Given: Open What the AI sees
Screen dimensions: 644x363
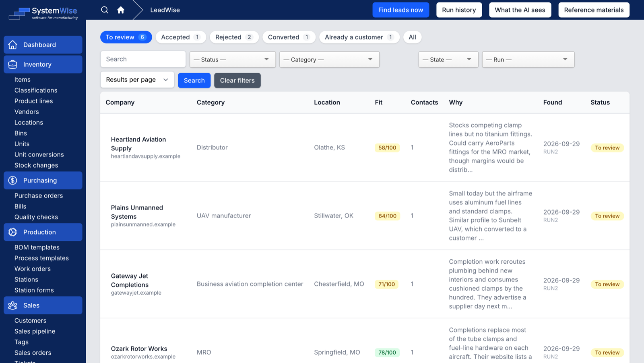Looking at the screenshot, I should (x=520, y=10).
